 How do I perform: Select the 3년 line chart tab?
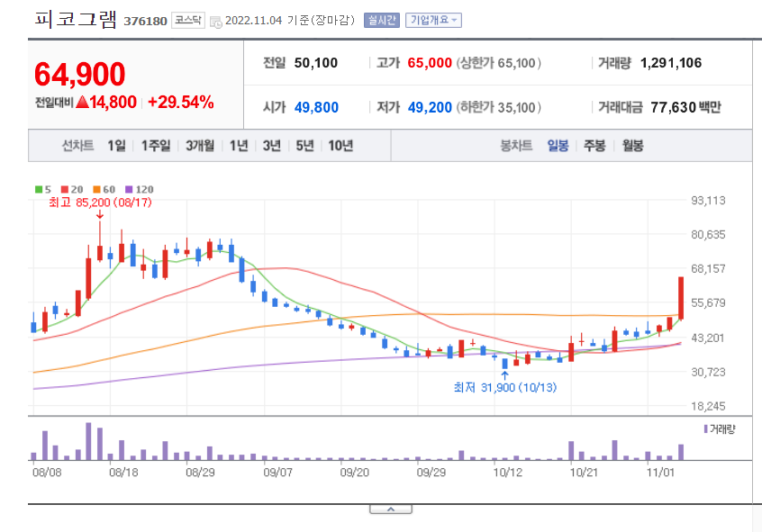[272, 145]
